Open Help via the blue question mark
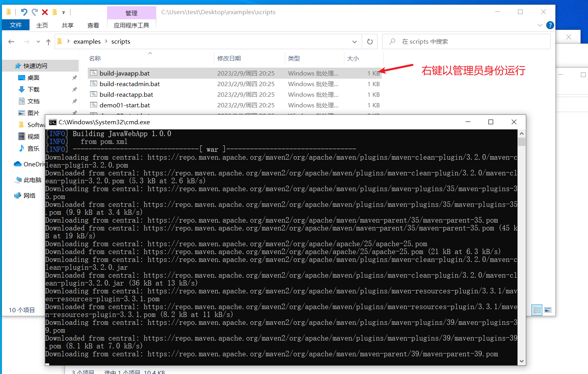588x374 pixels. pos(550,25)
